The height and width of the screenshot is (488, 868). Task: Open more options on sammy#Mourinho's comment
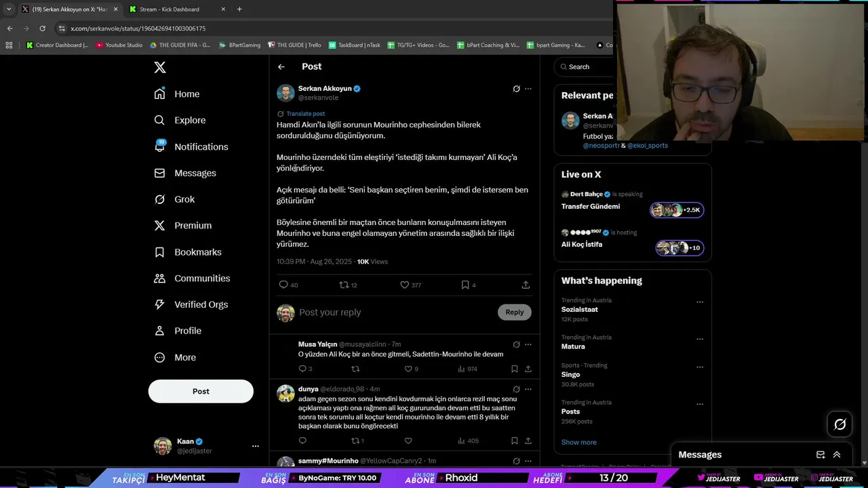528,461
